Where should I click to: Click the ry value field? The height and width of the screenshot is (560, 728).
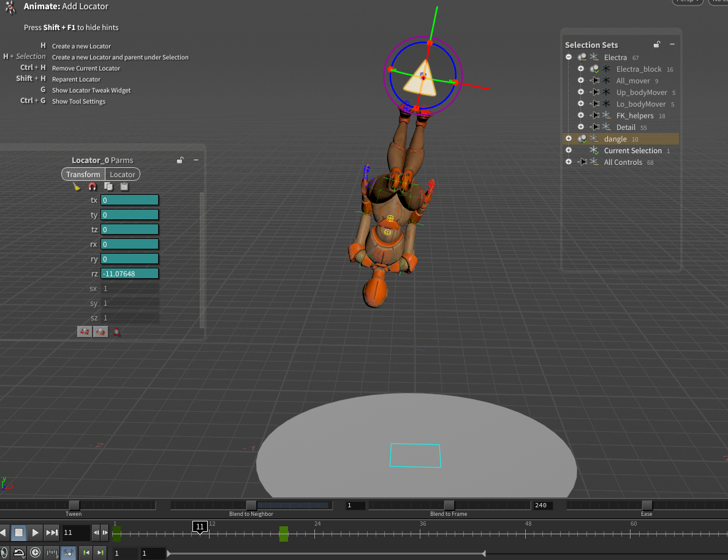(x=129, y=259)
